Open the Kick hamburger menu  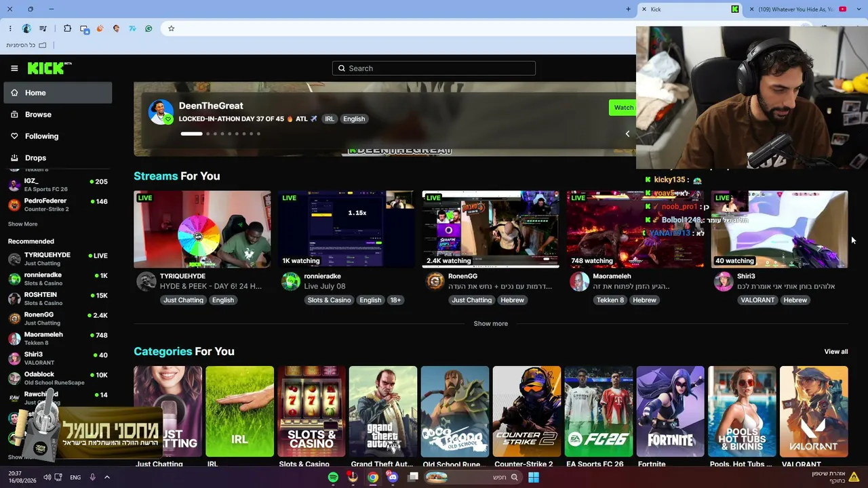tap(14, 68)
